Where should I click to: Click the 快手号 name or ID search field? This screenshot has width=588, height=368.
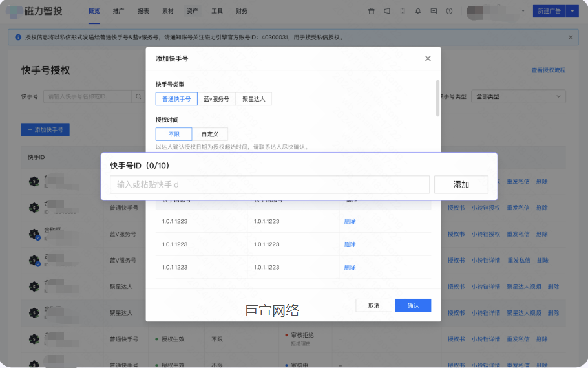(88, 96)
